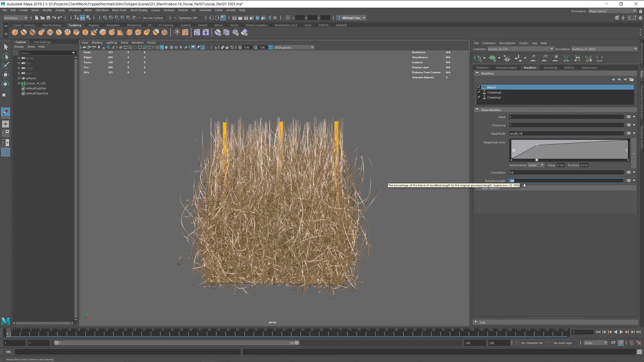The image size is (644, 362).
Task: Collapse the Modifiers section
Action: pyautogui.click(x=477, y=73)
